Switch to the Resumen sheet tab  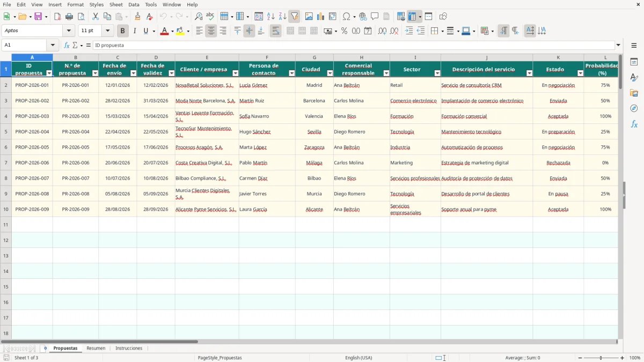click(96, 348)
